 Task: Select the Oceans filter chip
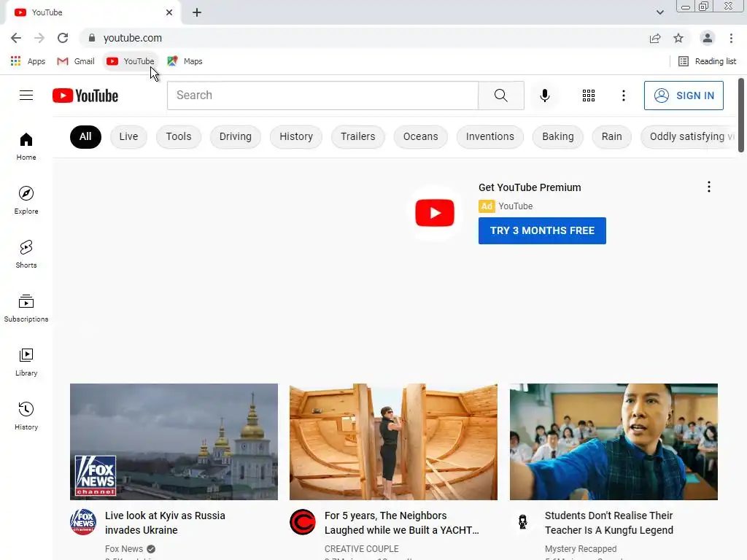[421, 136]
